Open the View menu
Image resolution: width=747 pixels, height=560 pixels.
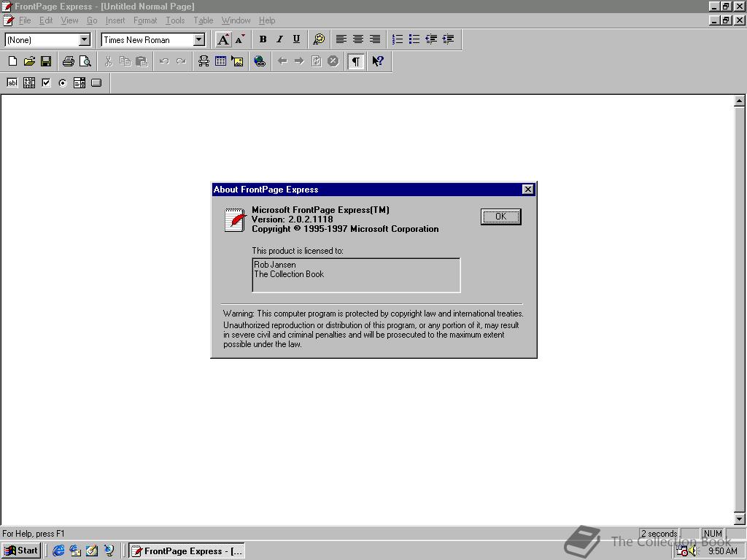pos(69,20)
